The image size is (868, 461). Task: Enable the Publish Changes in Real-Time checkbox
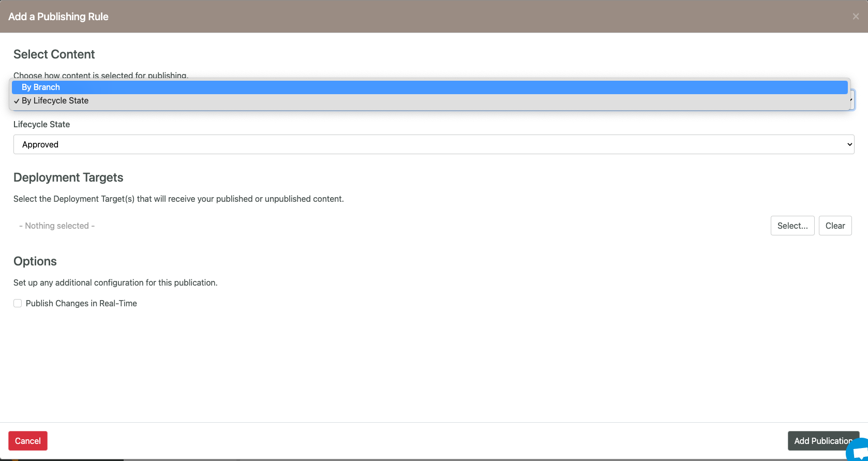coord(18,303)
